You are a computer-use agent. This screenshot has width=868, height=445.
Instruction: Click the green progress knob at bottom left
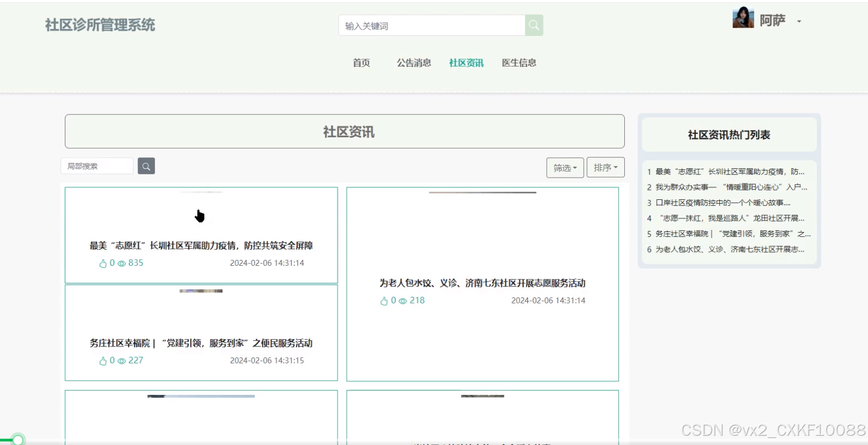coord(18,439)
